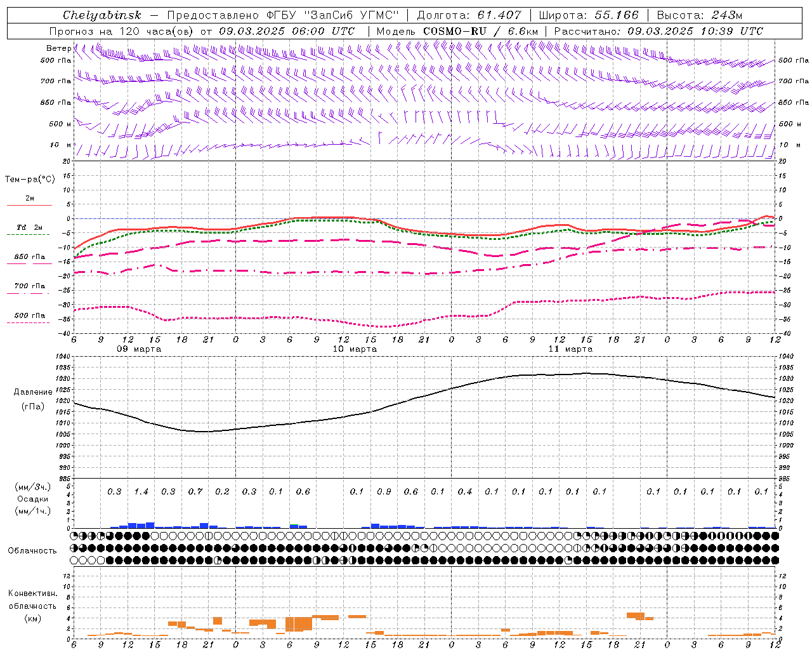Viewport: 812px width, 650px height.
Task: Select the 'Предоставлено ФГБУ ЗапСиб УГМС' provider text
Action: point(282,15)
